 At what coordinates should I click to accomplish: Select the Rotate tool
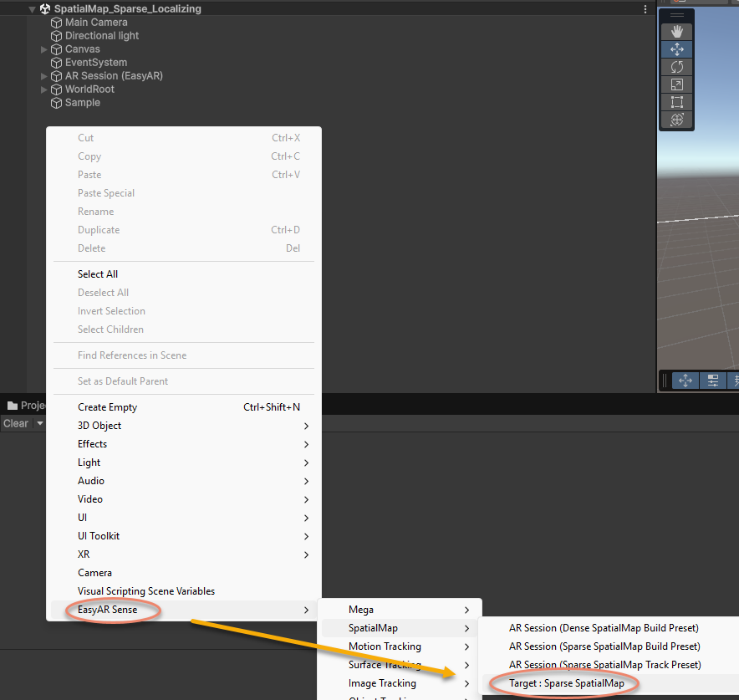click(677, 67)
